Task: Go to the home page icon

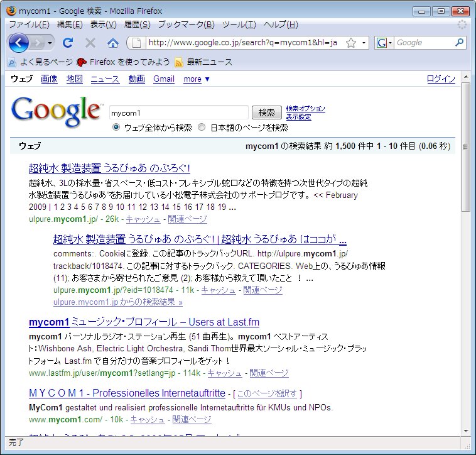Action: tap(113, 43)
